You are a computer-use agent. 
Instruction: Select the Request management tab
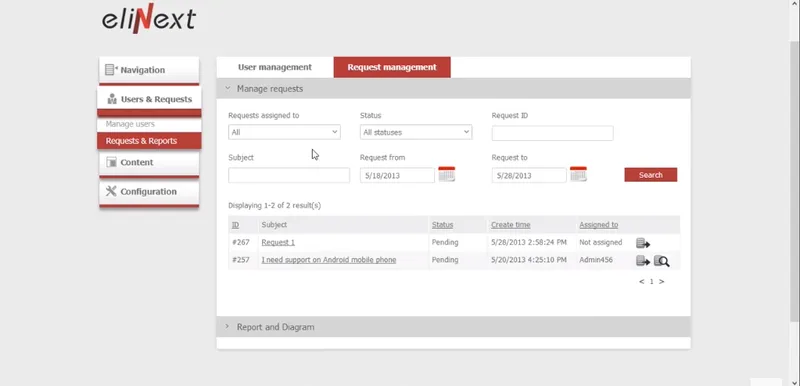[392, 67]
